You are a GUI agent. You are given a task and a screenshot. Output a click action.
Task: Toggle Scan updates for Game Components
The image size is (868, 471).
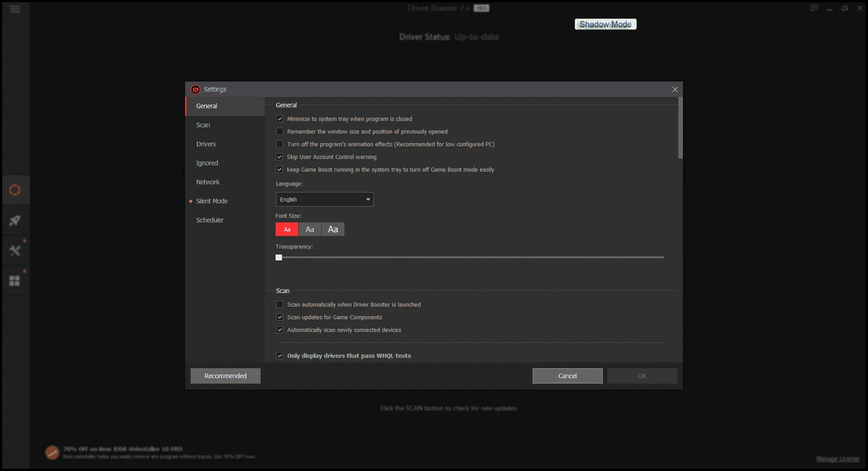pos(280,317)
